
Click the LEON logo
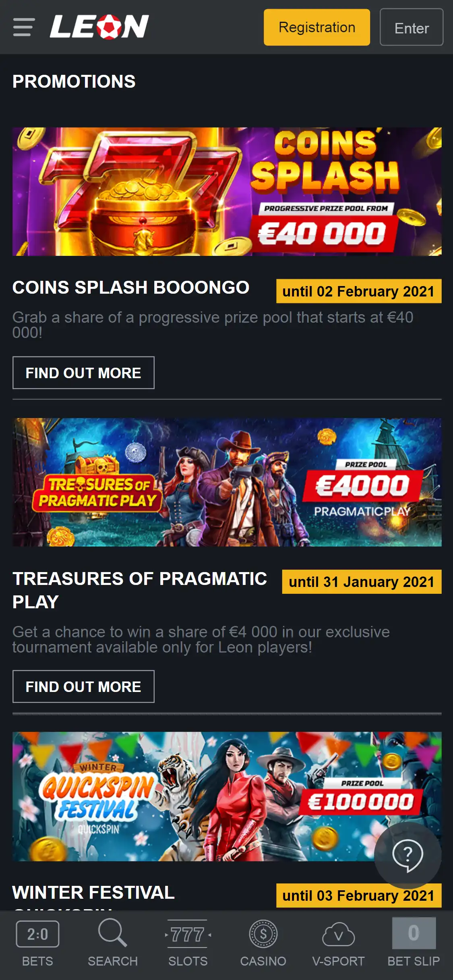pyautogui.click(x=99, y=27)
